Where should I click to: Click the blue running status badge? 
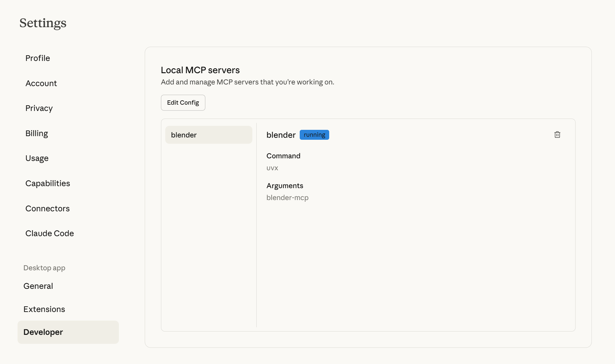[x=314, y=135]
